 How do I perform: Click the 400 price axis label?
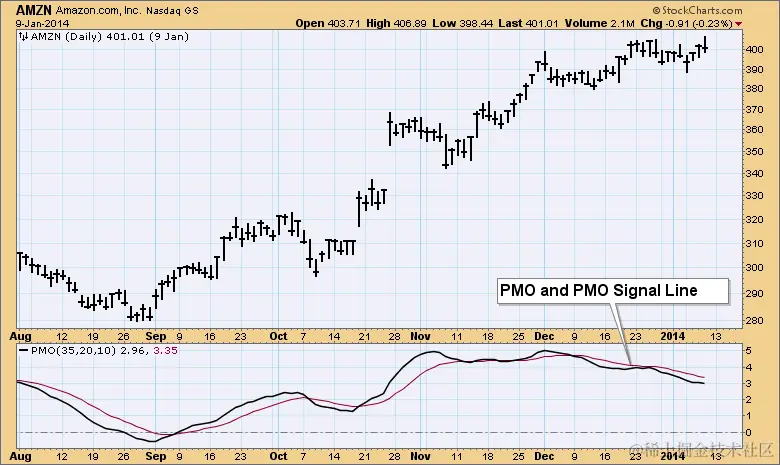754,49
